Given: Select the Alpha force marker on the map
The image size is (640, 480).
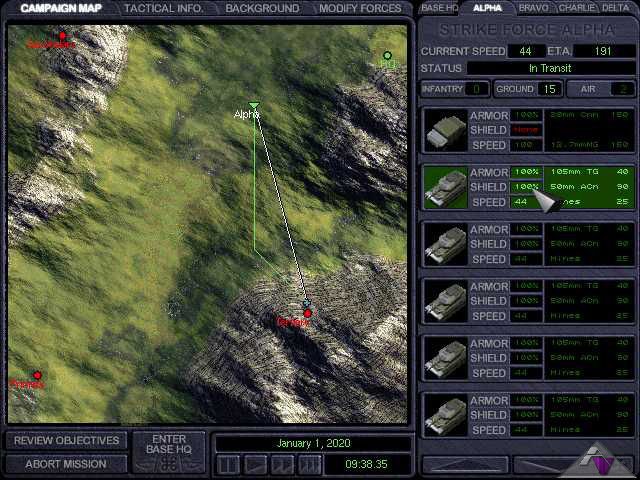Looking at the screenshot, I should point(254,106).
